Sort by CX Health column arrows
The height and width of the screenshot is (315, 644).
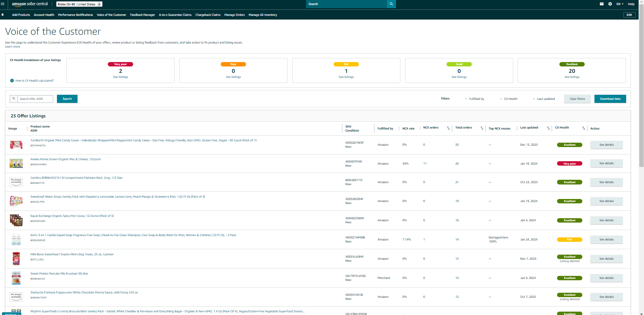(x=584, y=128)
